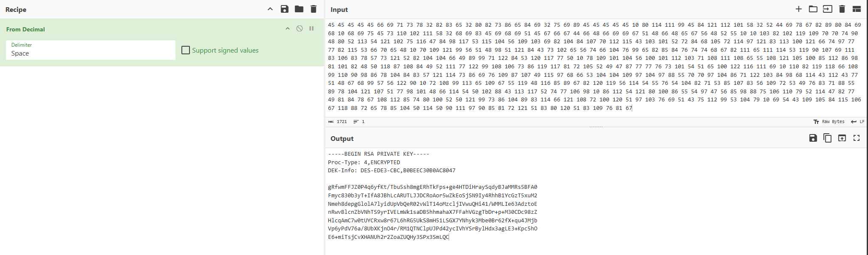
Task: Copy raw output to clipboard
Action: click(x=828, y=138)
